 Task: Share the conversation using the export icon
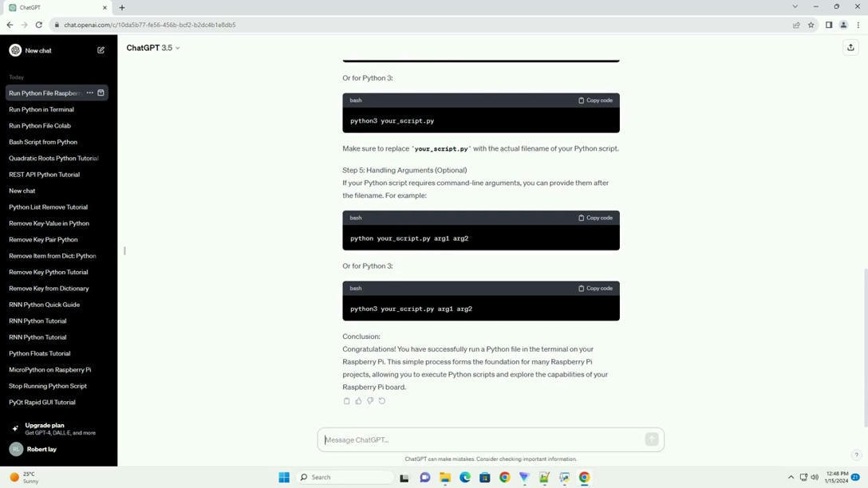tap(851, 47)
